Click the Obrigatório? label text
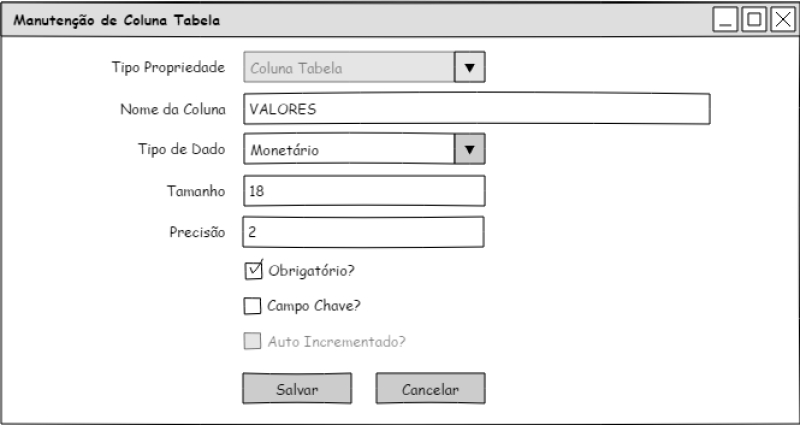Image resolution: width=800 pixels, height=425 pixels. click(x=311, y=271)
